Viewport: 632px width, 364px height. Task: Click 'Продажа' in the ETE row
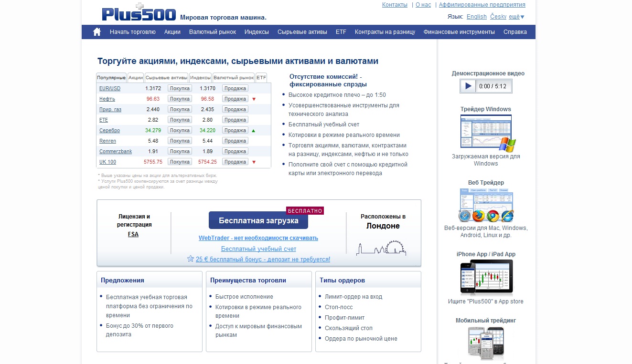(x=235, y=120)
